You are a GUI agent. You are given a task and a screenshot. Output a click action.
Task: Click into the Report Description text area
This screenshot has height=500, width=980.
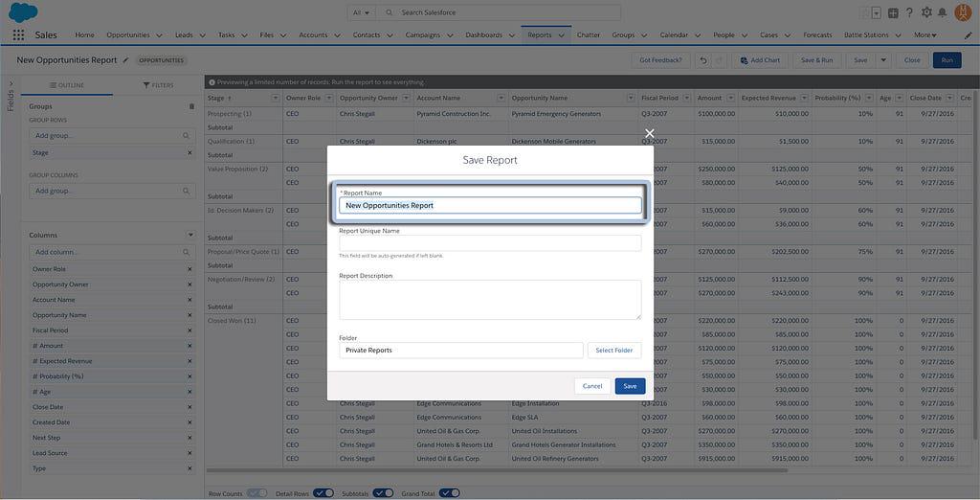[490, 300]
